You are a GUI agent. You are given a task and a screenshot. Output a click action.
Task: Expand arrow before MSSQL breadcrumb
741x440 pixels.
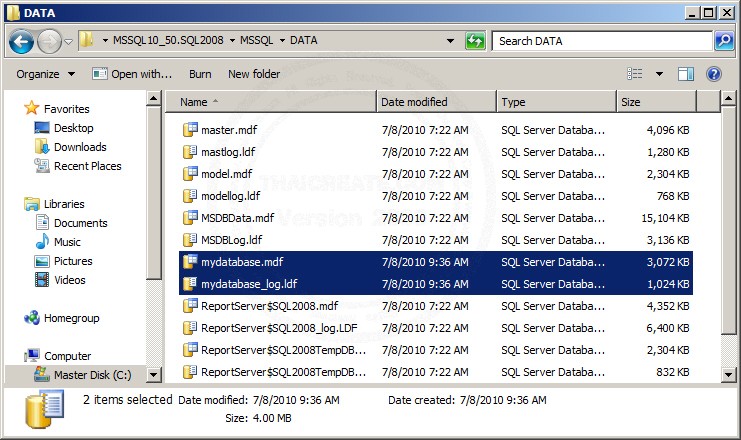(x=232, y=41)
